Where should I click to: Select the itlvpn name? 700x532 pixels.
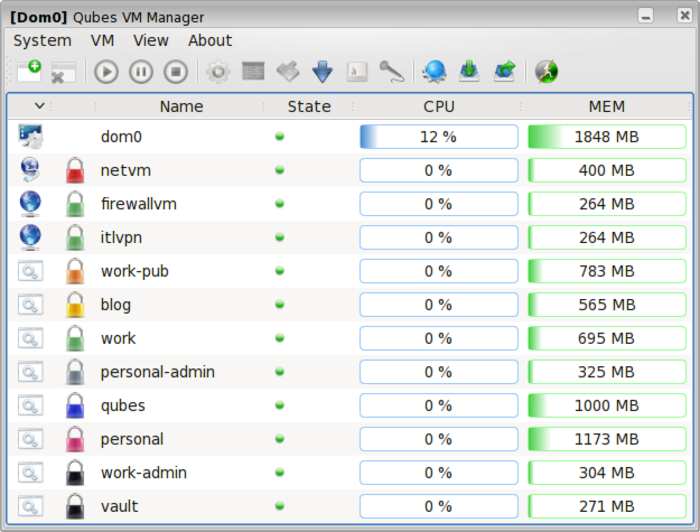pyautogui.click(x=121, y=238)
